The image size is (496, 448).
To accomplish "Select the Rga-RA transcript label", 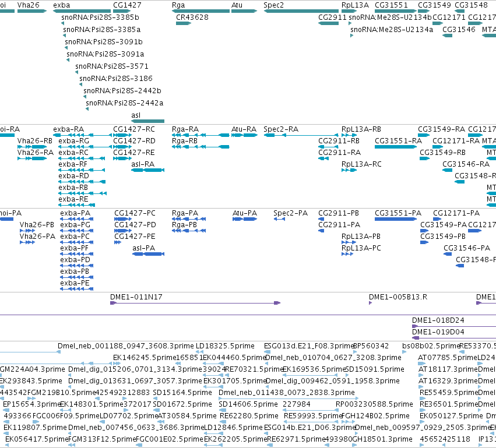I will (x=185, y=129).
